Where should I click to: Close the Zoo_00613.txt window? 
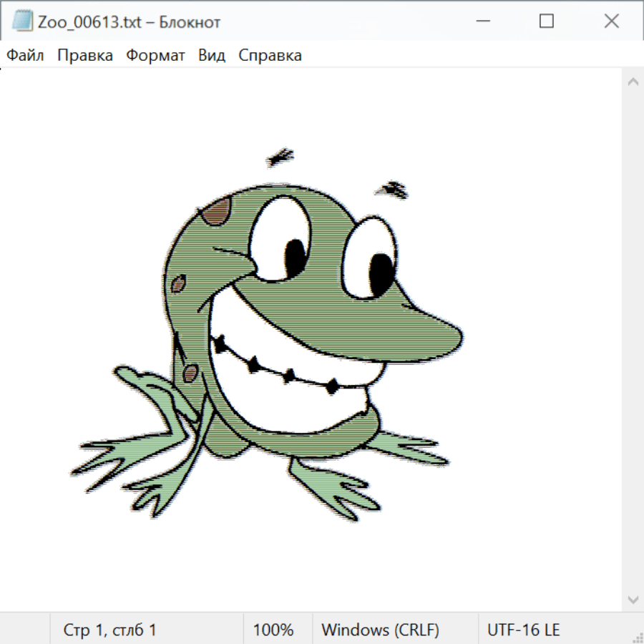click(611, 21)
